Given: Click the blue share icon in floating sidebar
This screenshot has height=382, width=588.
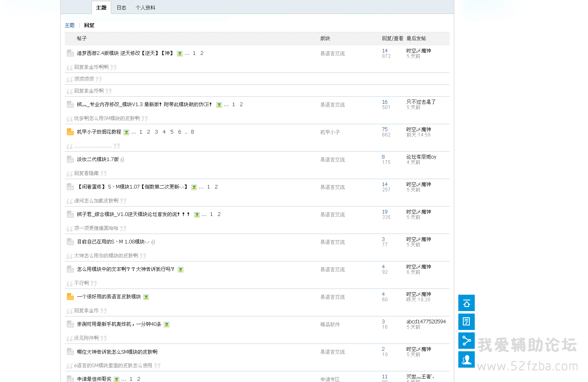Looking at the screenshot, I should (467, 341).
